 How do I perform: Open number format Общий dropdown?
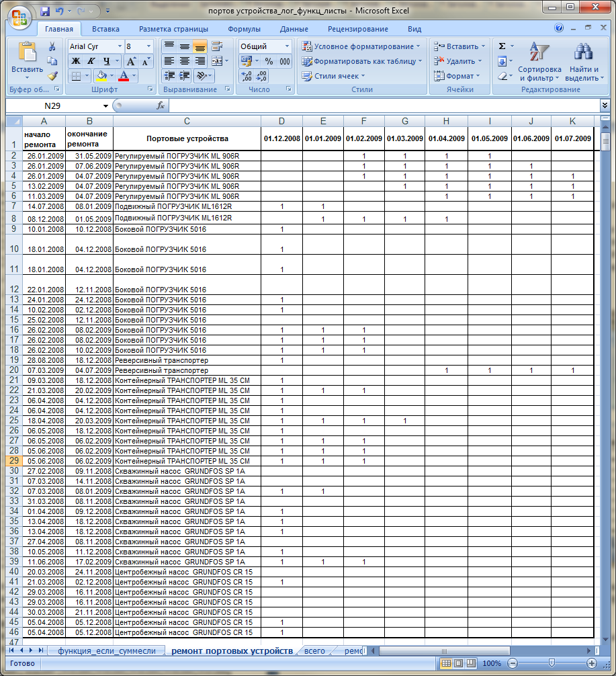pyautogui.click(x=287, y=46)
